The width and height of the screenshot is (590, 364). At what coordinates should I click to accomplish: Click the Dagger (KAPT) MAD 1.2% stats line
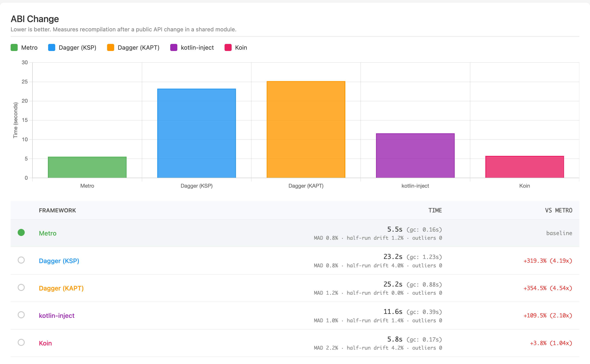point(378,293)
